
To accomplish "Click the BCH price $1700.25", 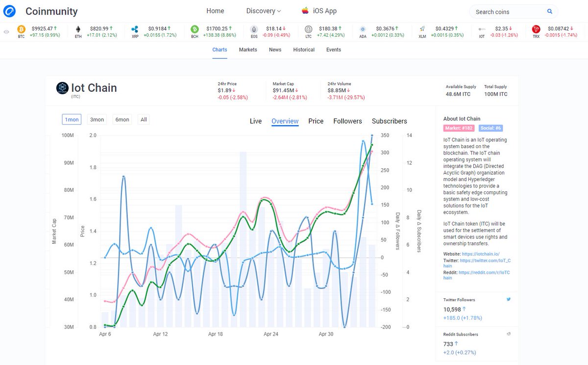I will (x=217, y=29).
